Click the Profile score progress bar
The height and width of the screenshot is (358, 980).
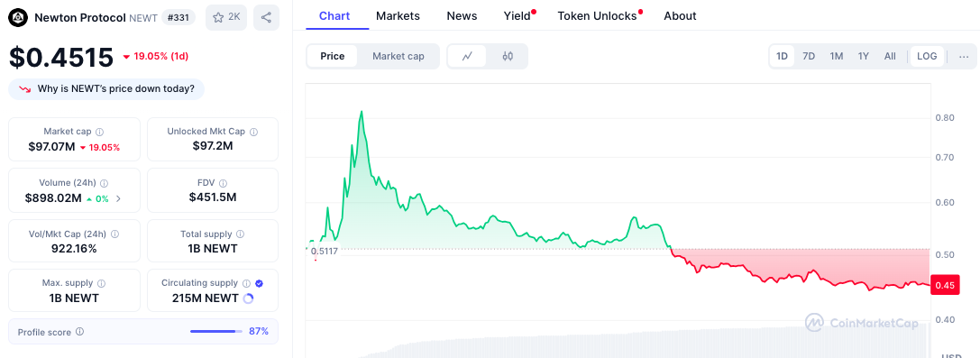point(216,331)
